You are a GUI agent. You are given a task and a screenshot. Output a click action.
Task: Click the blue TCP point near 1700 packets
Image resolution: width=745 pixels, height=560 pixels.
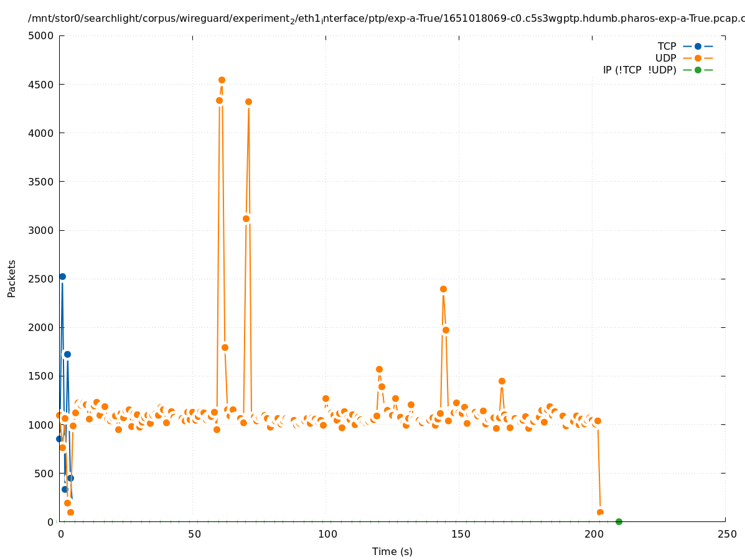point(67,354)
